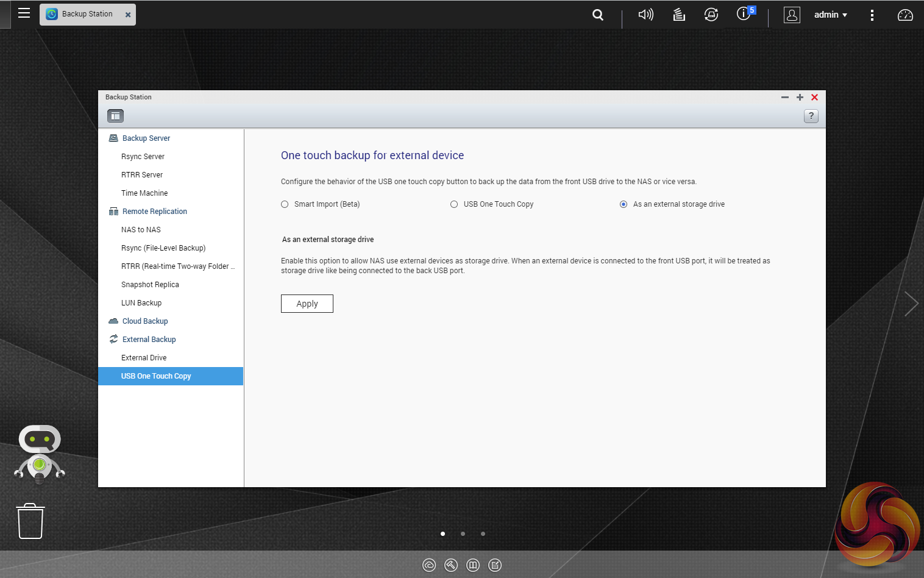Toggle the sidebar panel icon in Backup Station
The image size is (924, 578).
[115, 116]
